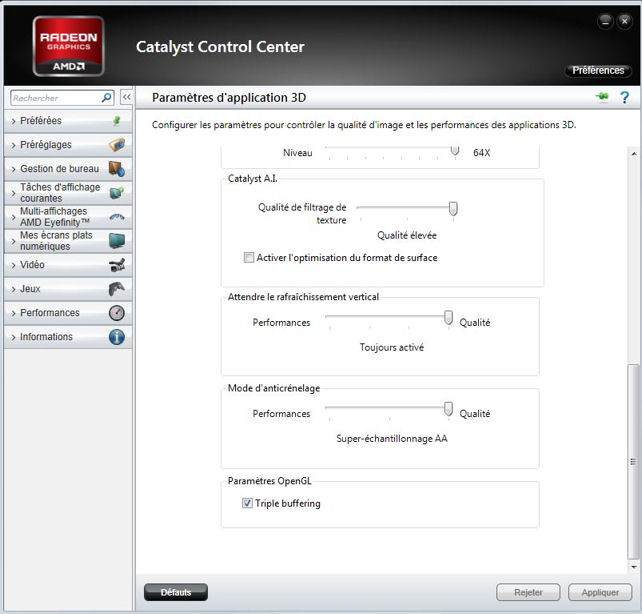Click the vertical scrollbar thumb
642x614 pixels.
click(x=634, y=461)
